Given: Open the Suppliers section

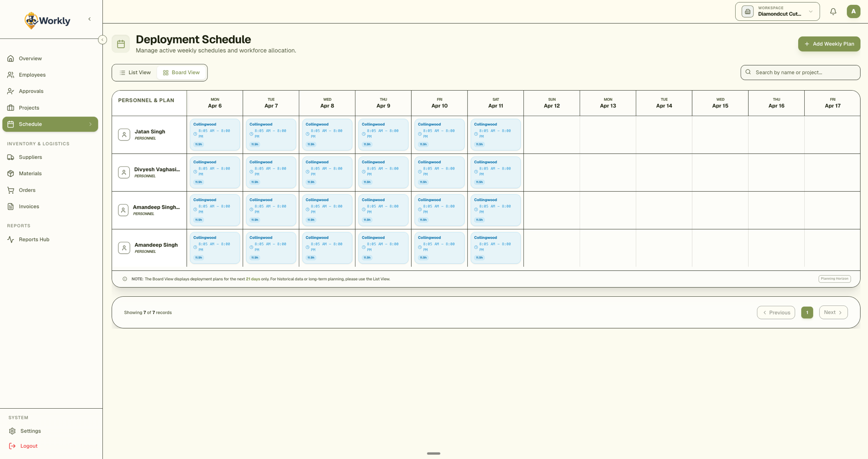Looking at the screenshot, I should [30, 157].
